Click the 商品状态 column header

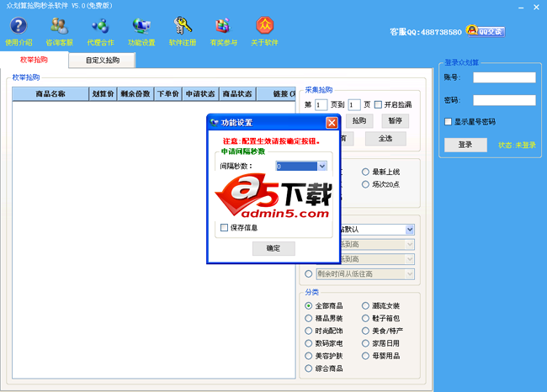(237, 94)
